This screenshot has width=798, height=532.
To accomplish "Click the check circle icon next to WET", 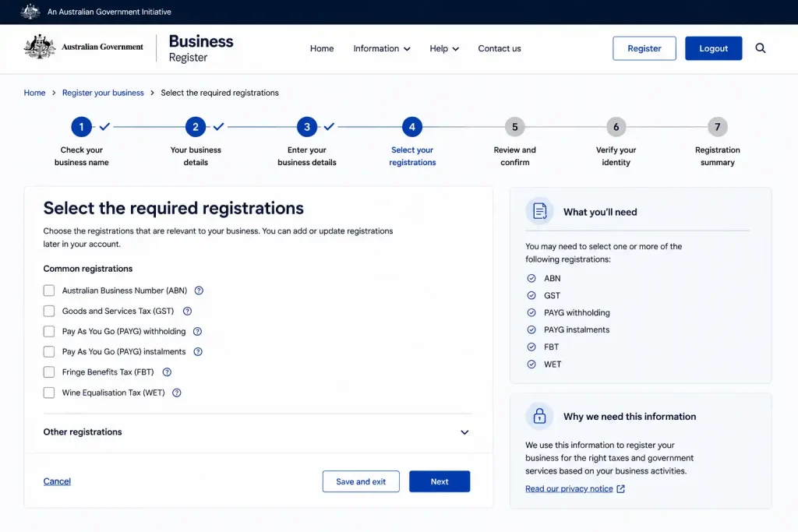I will (531, 365).
